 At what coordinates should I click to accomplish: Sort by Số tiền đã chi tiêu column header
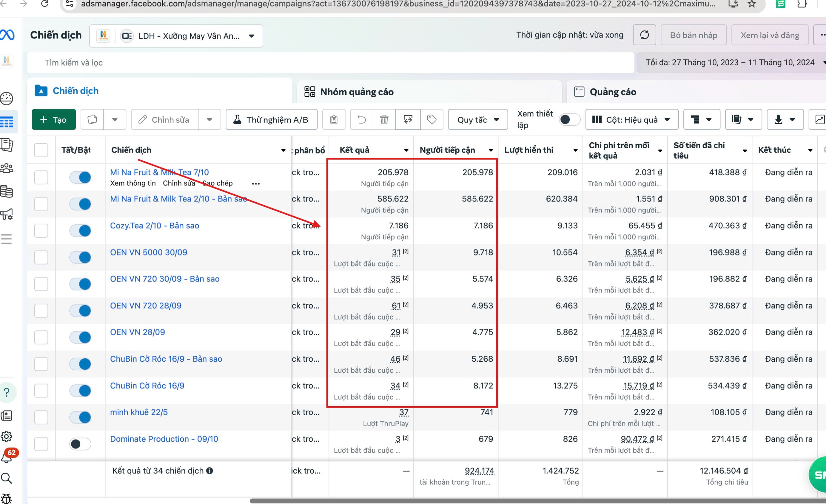click(x=699, y=150)
